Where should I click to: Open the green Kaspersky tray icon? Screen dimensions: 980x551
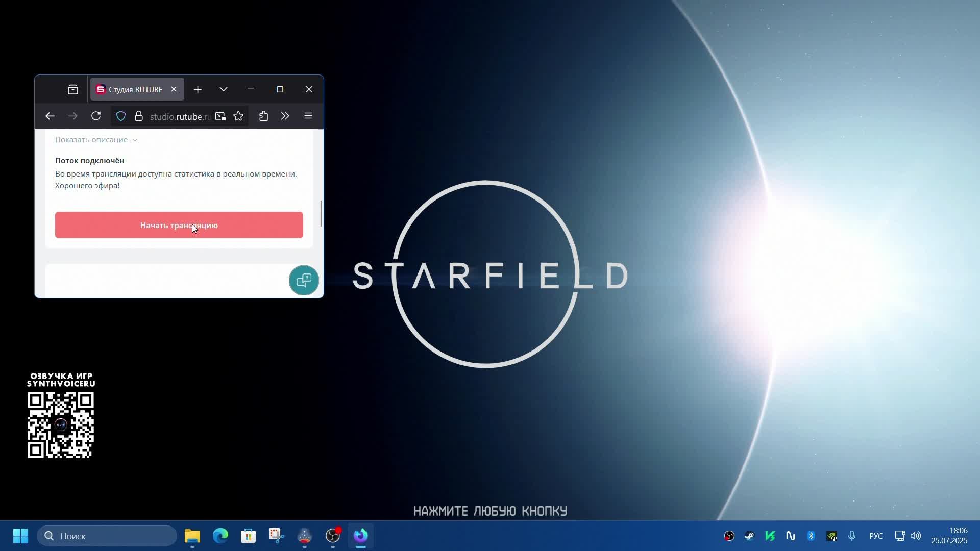point(770,536)
